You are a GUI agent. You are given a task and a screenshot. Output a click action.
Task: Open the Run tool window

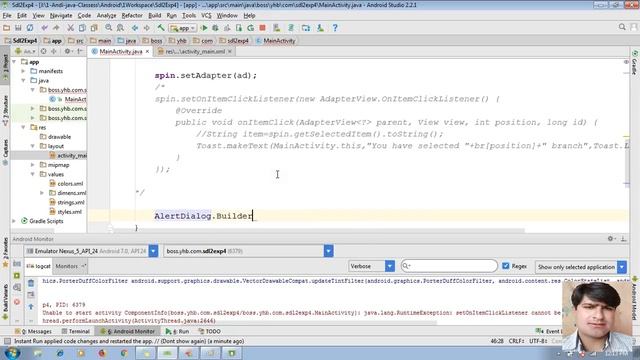coord(178,331)
